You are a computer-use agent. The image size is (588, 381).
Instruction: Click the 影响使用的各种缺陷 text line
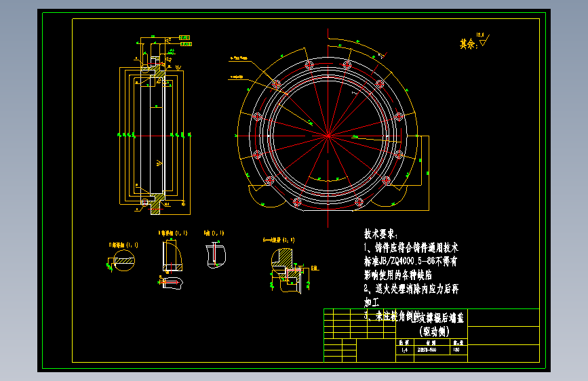click(398, 275)
